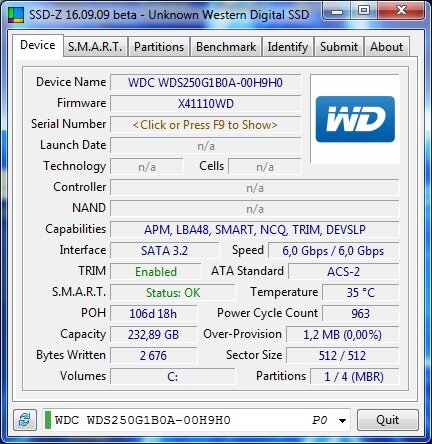Viewport: 432px width, 444px height.
Task: Click the Partitions value 1 / 4 (MBR)
Action: tap(354, 377)
